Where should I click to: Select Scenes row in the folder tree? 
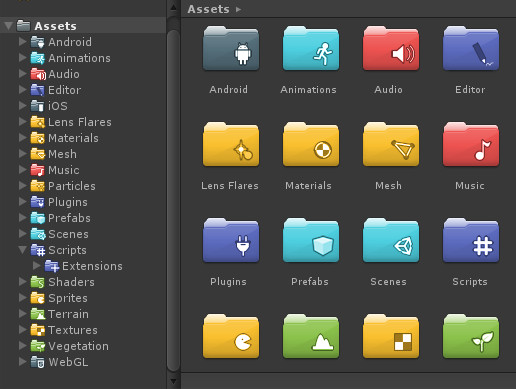coord(83,234)
